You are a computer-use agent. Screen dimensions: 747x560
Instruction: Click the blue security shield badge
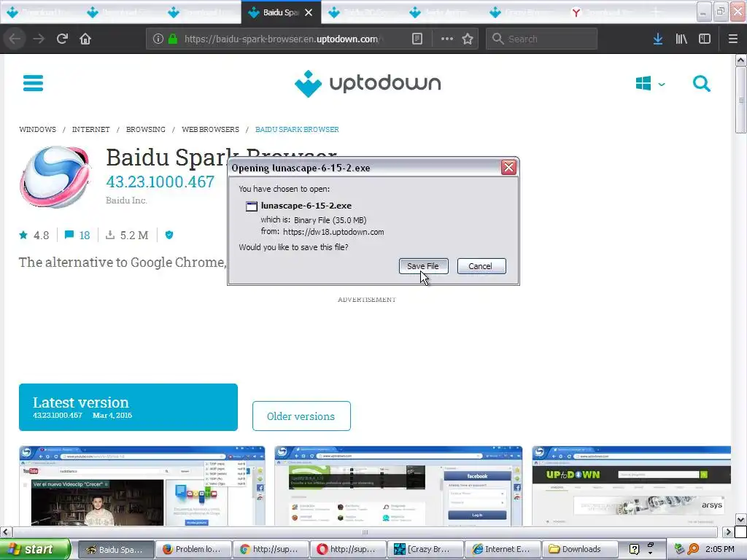(x=169, y=235)
